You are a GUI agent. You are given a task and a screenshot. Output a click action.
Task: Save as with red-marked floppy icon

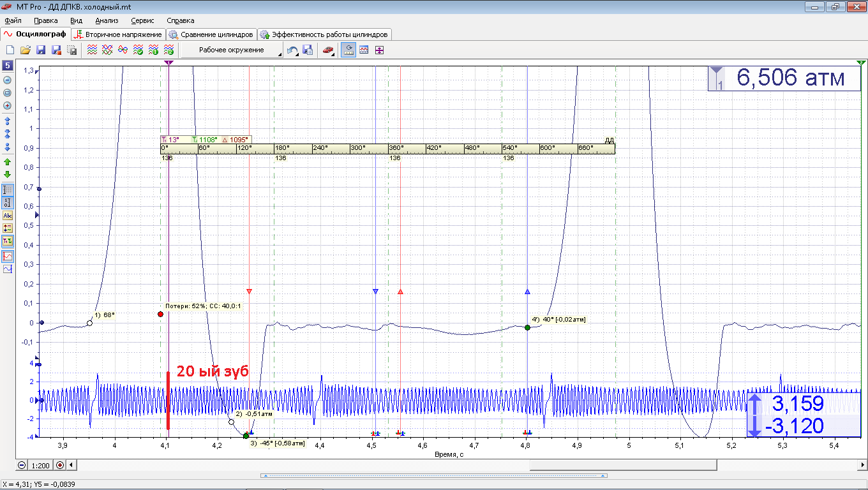56,50
